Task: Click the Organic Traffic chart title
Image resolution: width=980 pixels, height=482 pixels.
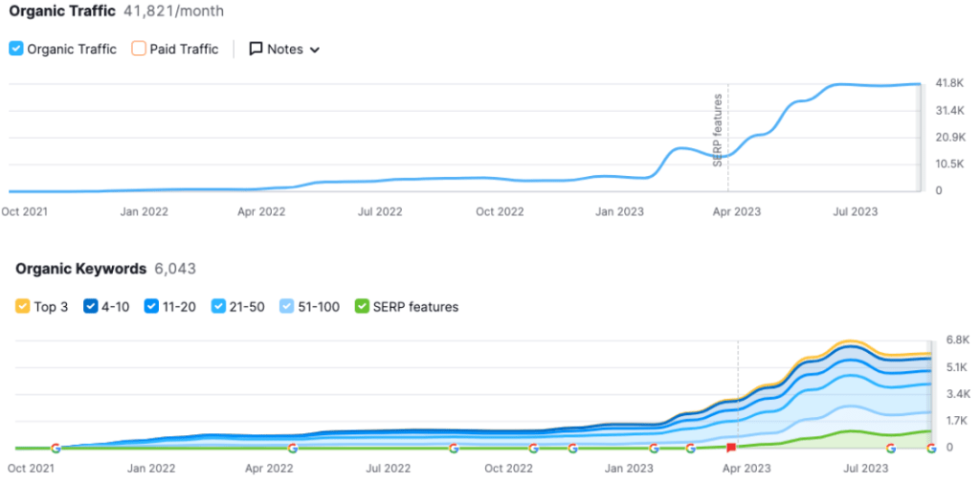Action: (62, 11)
